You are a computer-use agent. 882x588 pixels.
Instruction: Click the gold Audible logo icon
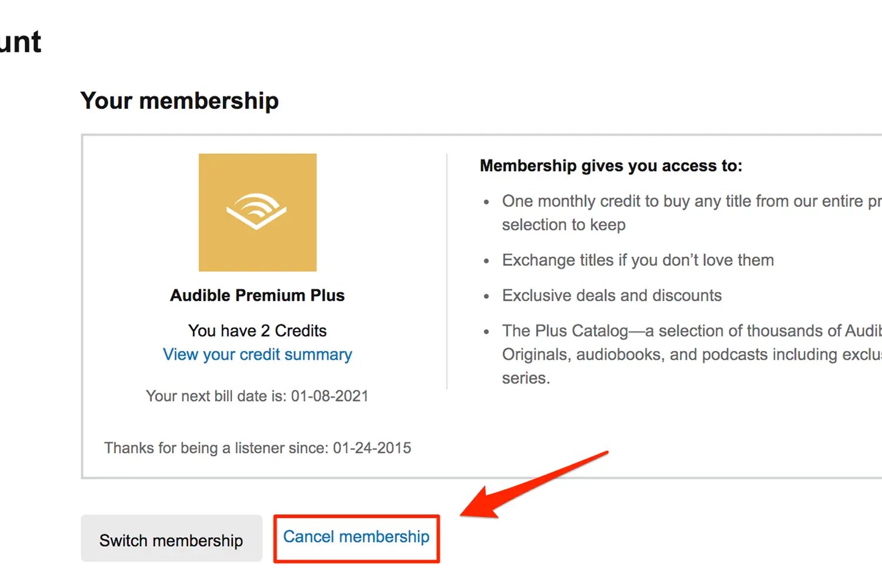point(258,212)
